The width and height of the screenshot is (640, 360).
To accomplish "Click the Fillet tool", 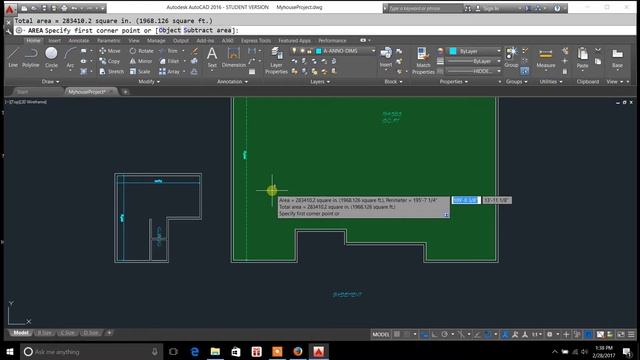I will tap(169, 61).
